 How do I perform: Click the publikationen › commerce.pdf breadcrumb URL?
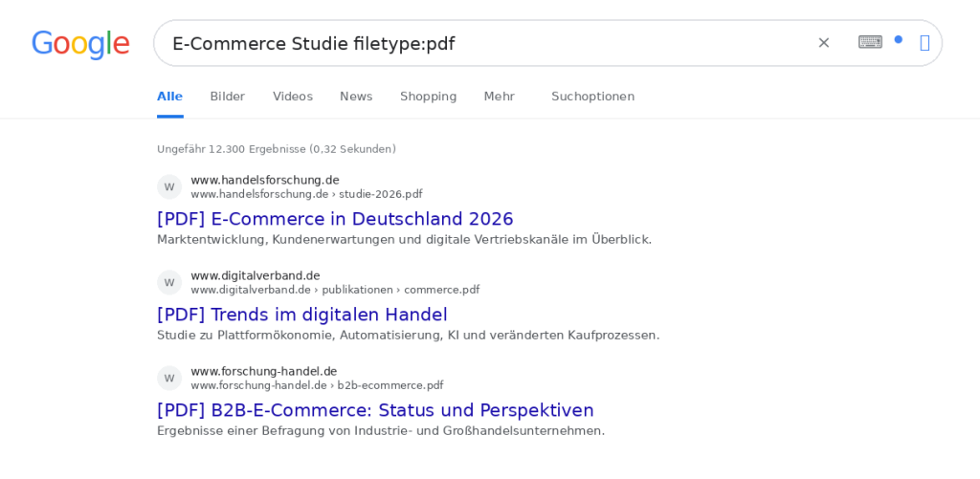[x=335, y=290]
